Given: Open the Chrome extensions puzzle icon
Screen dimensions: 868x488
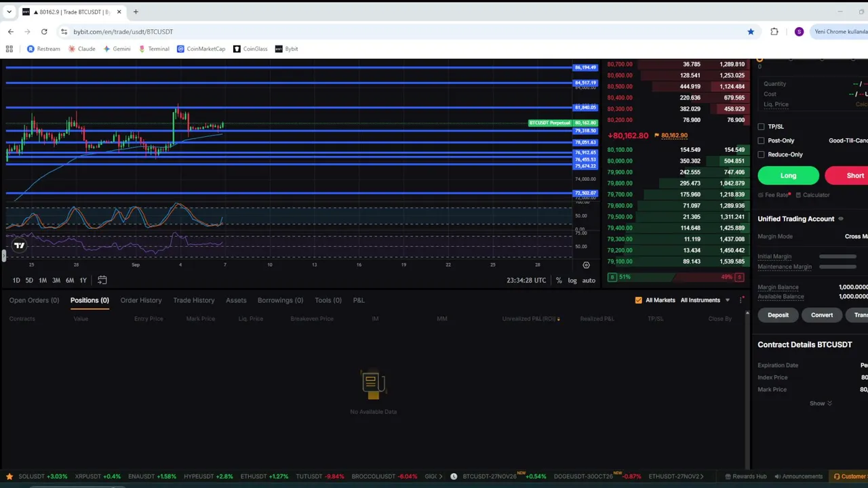Looking at the screenshot, I should 774,31.
